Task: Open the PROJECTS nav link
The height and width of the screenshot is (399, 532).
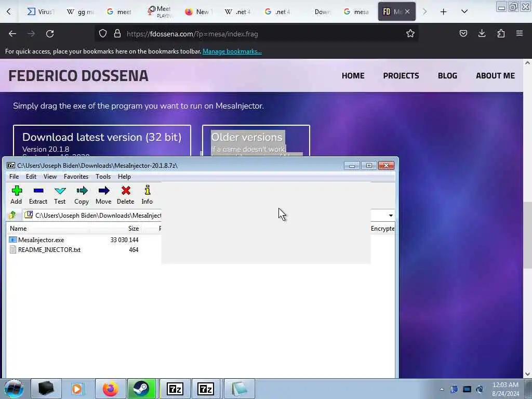Action: [401, 76]
